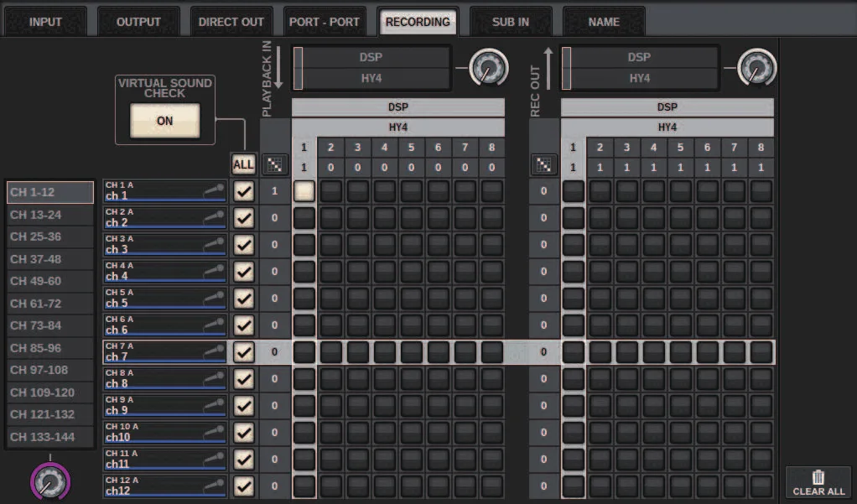Select the RECORDING tab
857x504 pixels.
(418, 22)
